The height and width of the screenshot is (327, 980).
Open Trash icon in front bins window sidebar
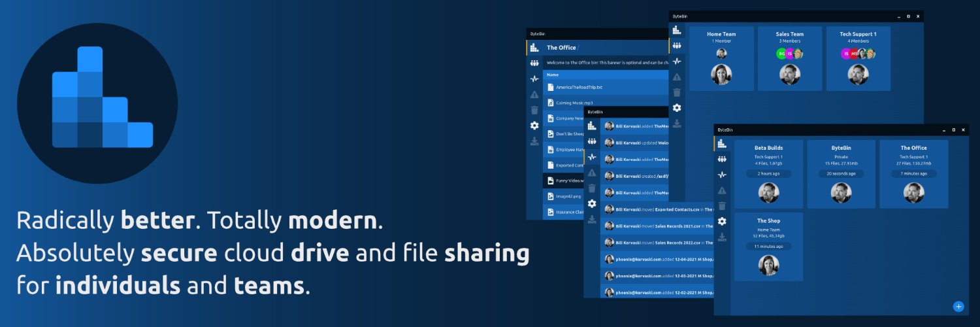point(722,205)
